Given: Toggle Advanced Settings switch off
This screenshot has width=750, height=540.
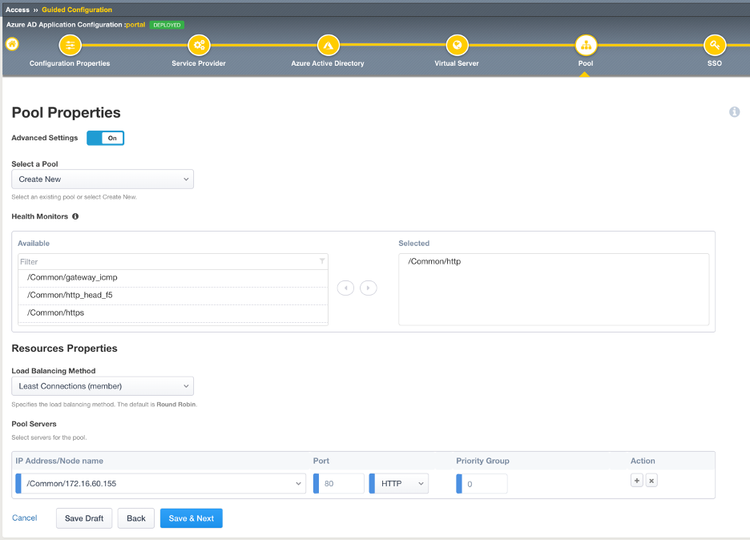Looking at the screenshot, I should coord(106,138).
